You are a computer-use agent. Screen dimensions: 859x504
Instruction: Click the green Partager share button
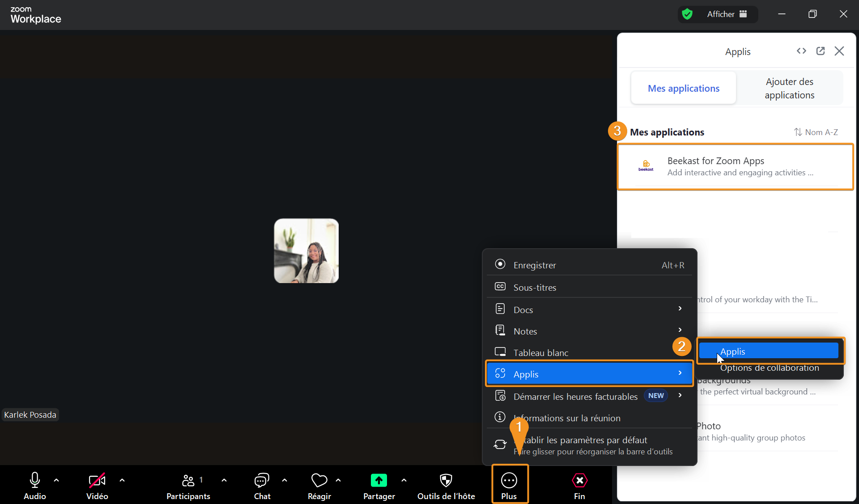pos(378,481)
